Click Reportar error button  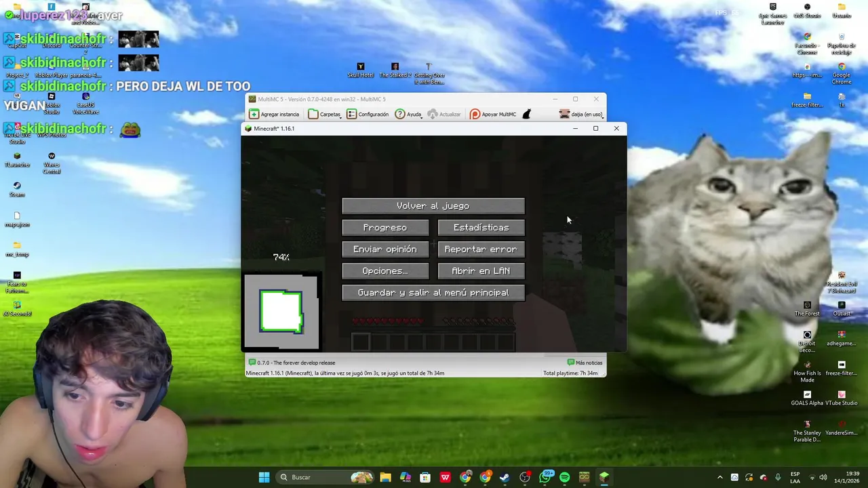click(x=481, y=249)
